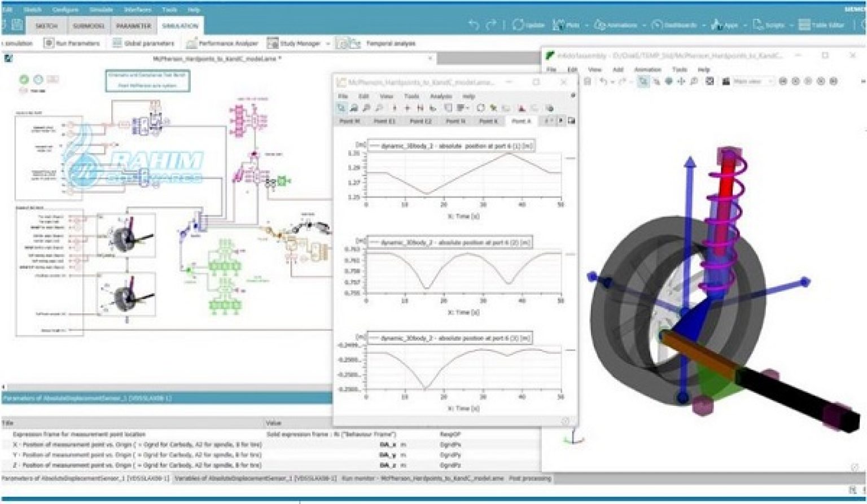The width and height of the screenshot is (867, 504).
Task: Open Run Parameters from the simulation toolbar
Action: coord(68,43)
